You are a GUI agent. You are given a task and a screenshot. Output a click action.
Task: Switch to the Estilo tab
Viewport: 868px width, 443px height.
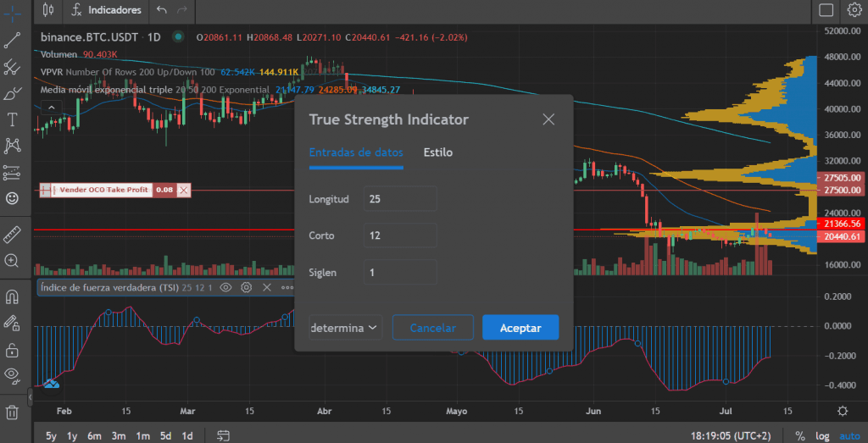pyautogui.click(x=438, y=152)
